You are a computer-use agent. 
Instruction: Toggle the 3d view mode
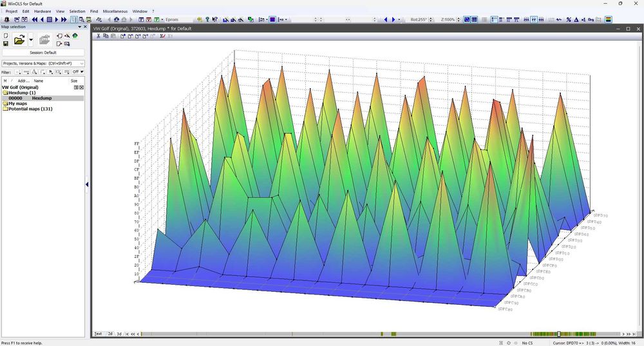click(x=119, y=334)
